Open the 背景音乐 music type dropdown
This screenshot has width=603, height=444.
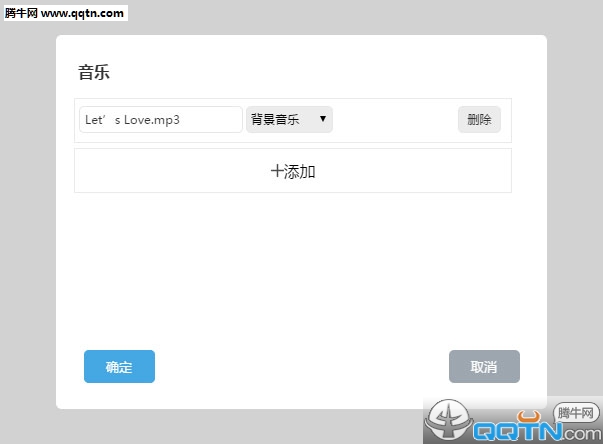click(x=289, y=120)
